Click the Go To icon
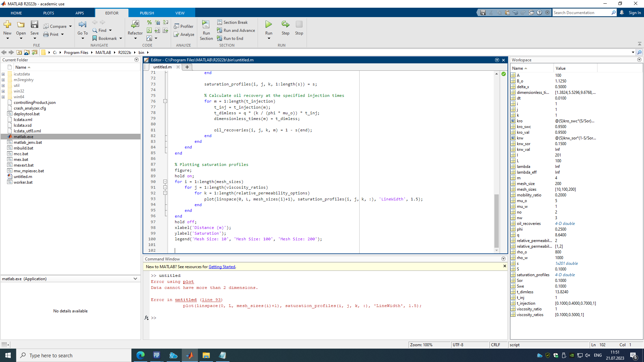Viewport: 644px width, 362px height. [x=83, y=24]
